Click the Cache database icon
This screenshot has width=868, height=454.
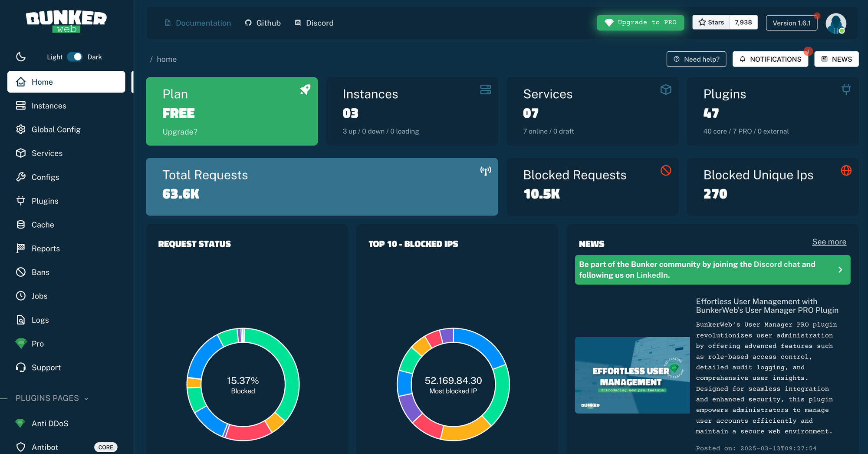[21, 225]
